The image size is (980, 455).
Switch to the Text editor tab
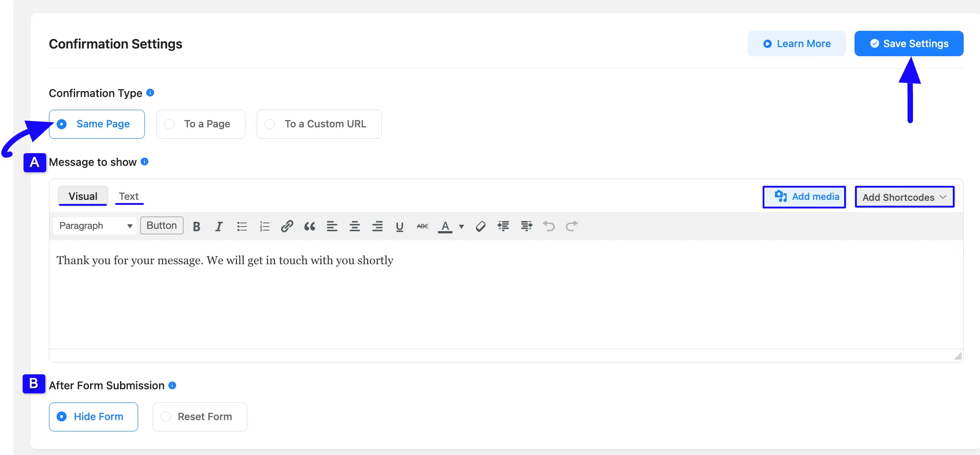129,196
